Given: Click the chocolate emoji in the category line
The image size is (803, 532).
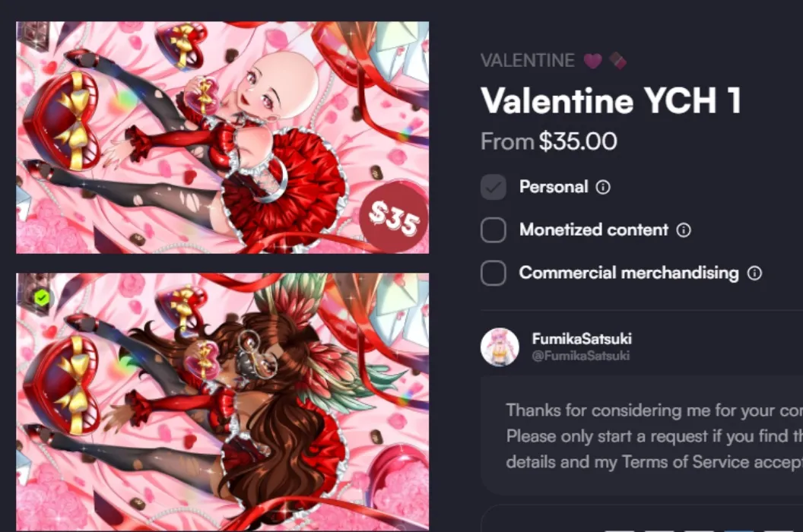Looking at the screenshot, I should [617, 60].
